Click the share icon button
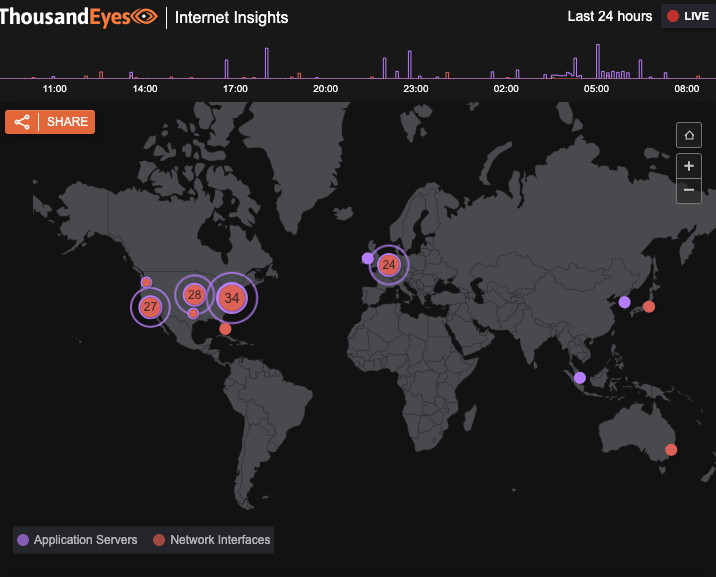The height and width of the screenshot is (577, 716). point(50,122)
